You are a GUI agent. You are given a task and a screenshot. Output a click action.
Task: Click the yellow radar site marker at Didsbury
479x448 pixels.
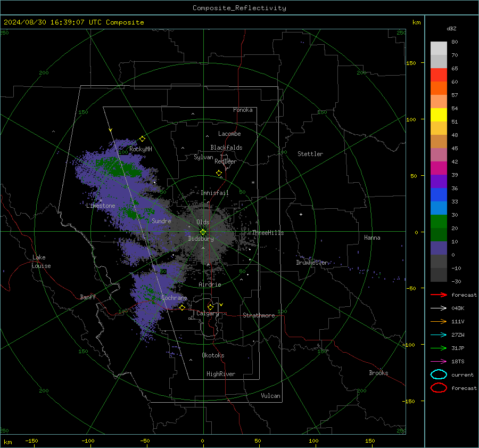point(203,232)
